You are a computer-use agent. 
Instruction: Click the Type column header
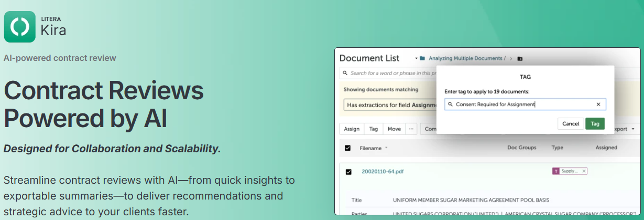coord(557,148)
